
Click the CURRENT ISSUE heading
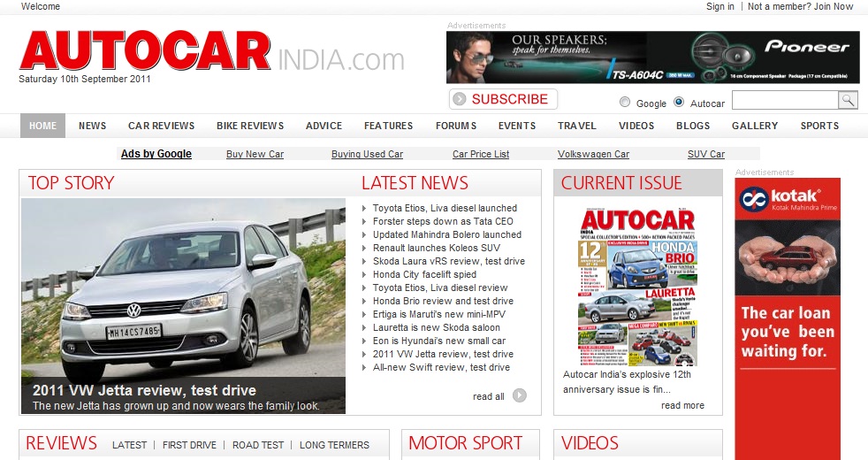tap(621, 183)
